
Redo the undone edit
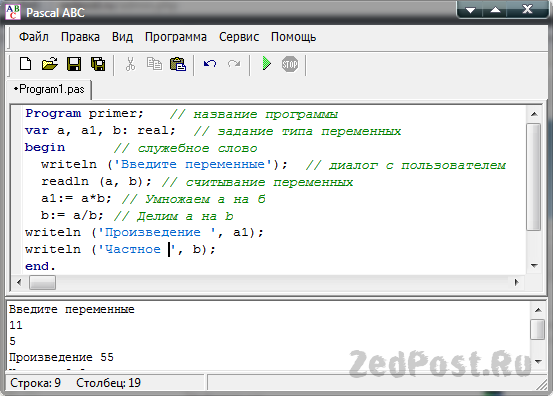234,64
